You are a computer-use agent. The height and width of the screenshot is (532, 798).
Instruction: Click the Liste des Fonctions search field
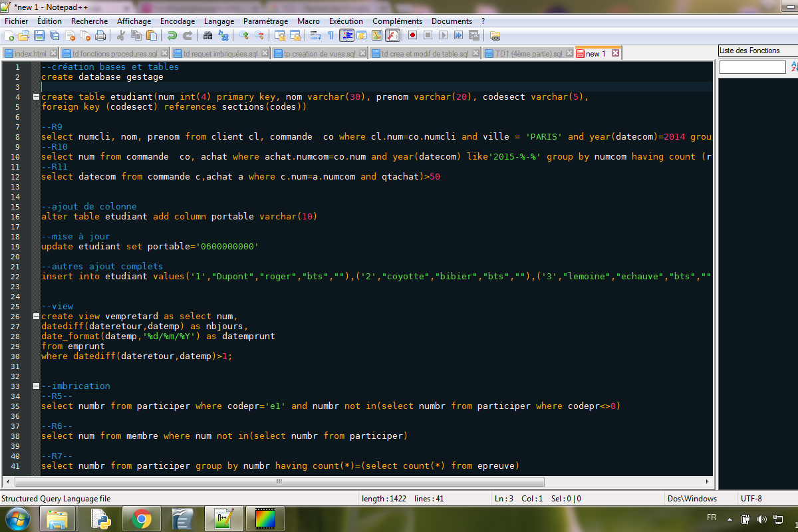(752, 67)
